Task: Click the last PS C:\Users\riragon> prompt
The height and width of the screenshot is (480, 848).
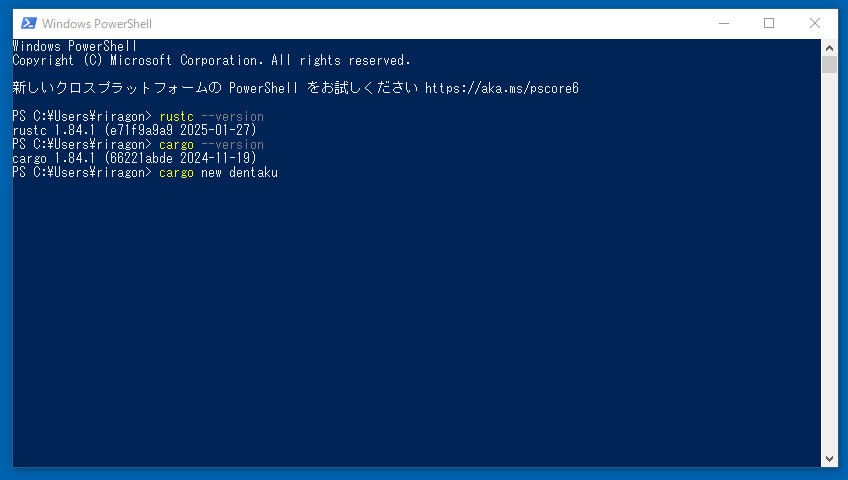Action: point(81,173)
